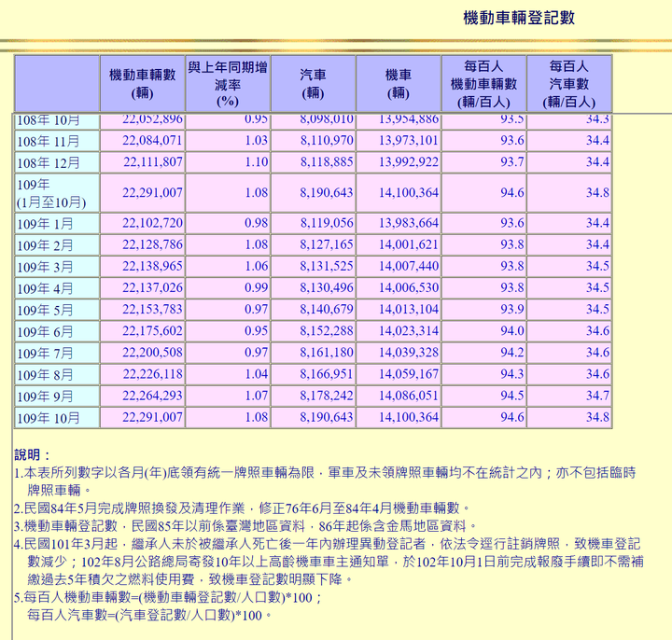The height and width of the screenshot is (640, 672).
Task: Click the row label 109年 6月
Action: [45, 331]
